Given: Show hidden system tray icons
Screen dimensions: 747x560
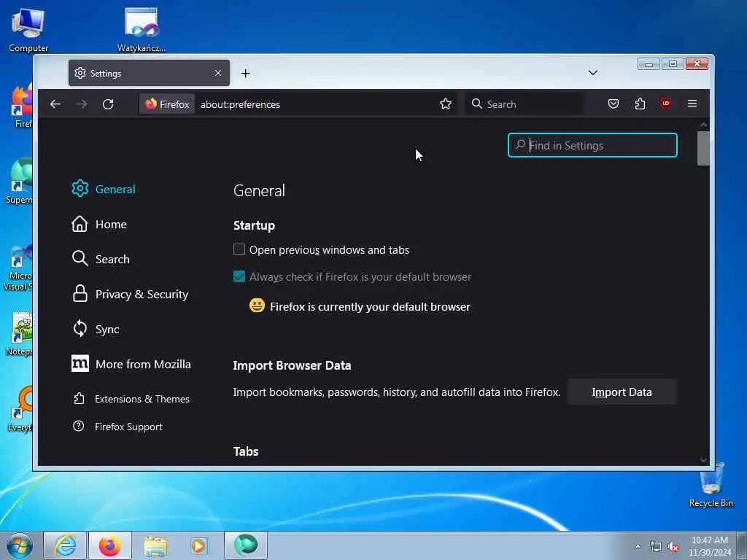Looking at the screenshot, I should point(638,546).
